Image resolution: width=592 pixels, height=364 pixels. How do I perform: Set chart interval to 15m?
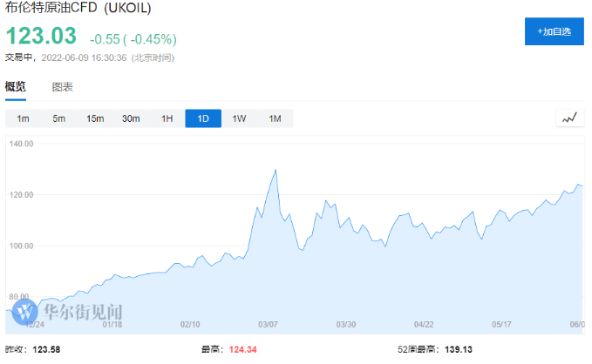[95, 118]
